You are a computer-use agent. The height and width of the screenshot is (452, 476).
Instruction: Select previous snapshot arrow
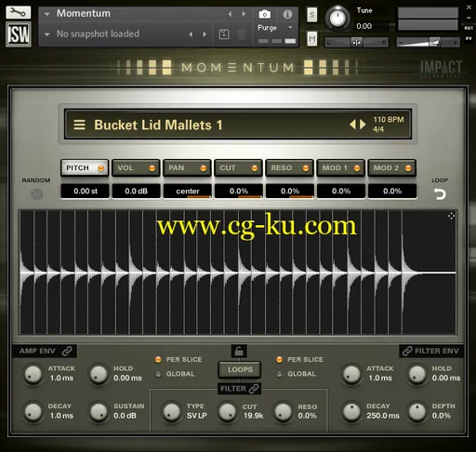tap(191, 34)
